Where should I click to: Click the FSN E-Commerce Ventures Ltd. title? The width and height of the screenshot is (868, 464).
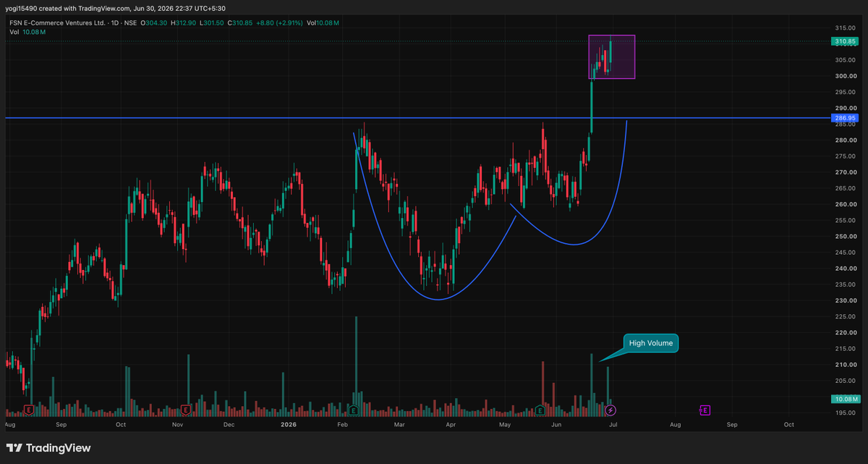click(x=57, y=23)
